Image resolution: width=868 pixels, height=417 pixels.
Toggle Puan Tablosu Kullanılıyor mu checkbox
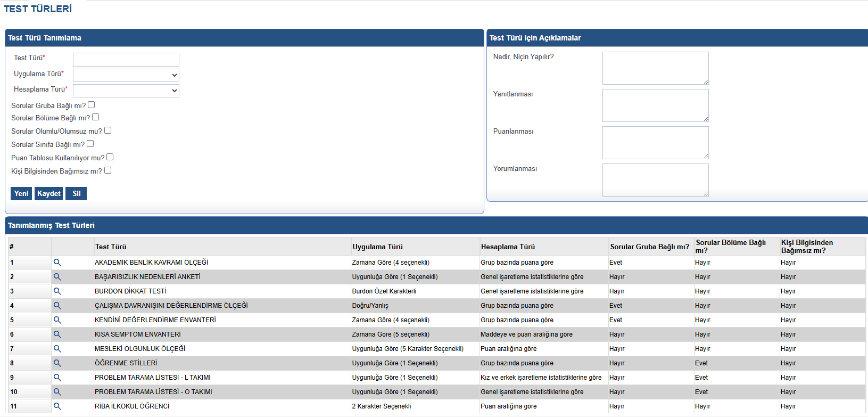pyautogui.click(x=110, y=157)
